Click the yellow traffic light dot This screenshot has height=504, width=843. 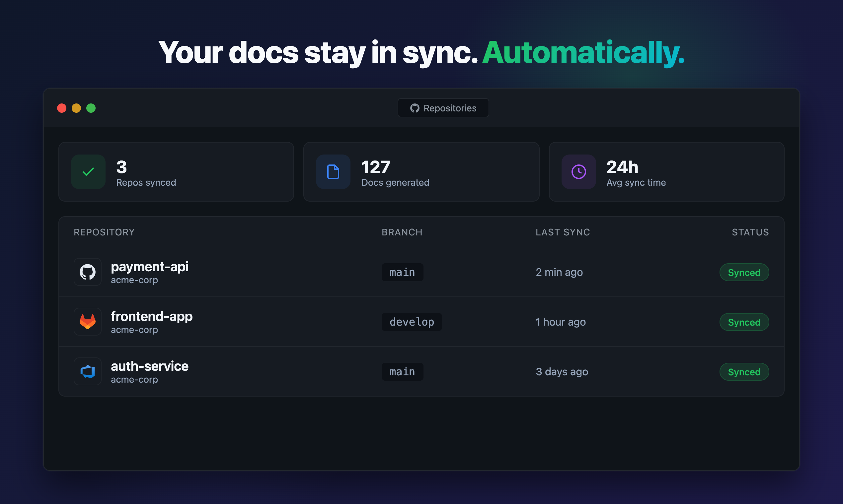[77, 108]
